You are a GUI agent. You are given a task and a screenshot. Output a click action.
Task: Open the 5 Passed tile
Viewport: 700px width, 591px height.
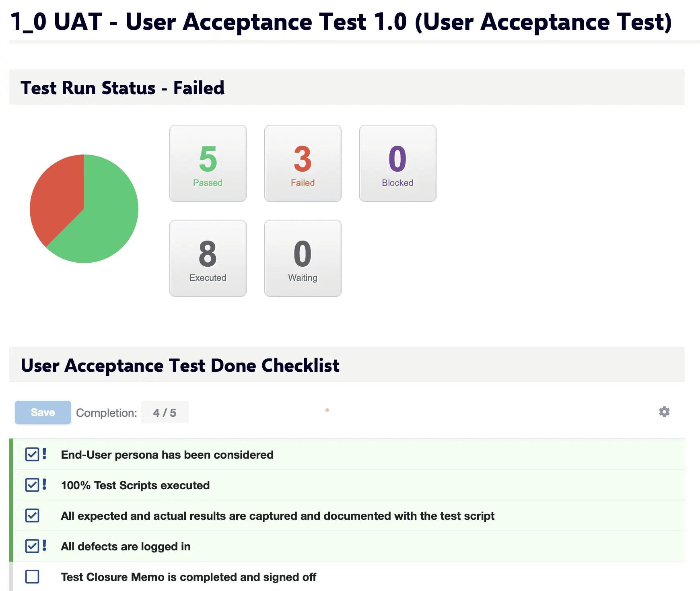point(208,163)
